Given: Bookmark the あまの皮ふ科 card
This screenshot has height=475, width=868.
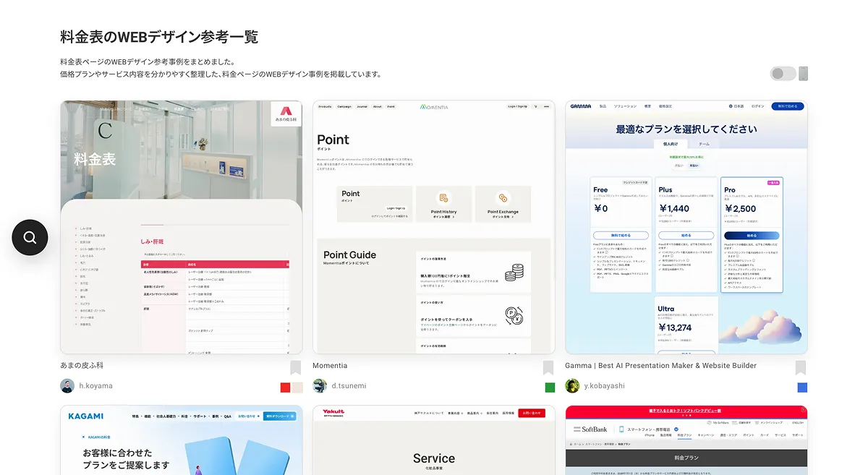Looking at the screenshot, I should click(295, 368).
